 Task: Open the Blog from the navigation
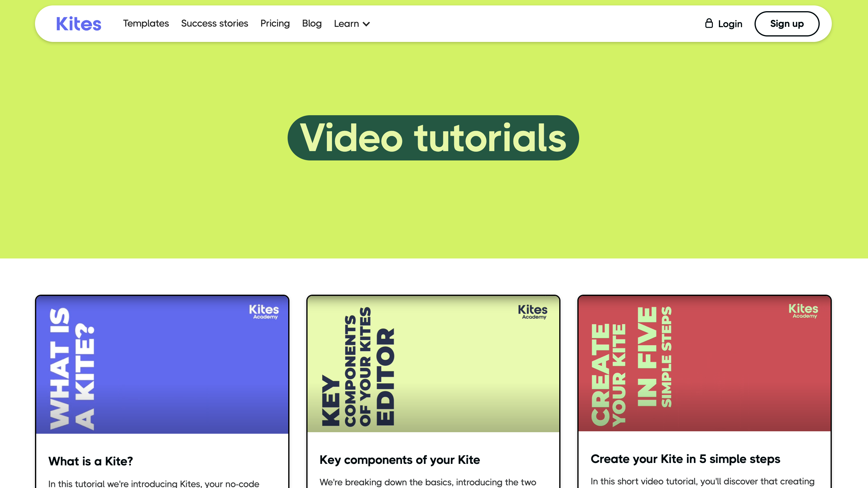tap(312, 24)
